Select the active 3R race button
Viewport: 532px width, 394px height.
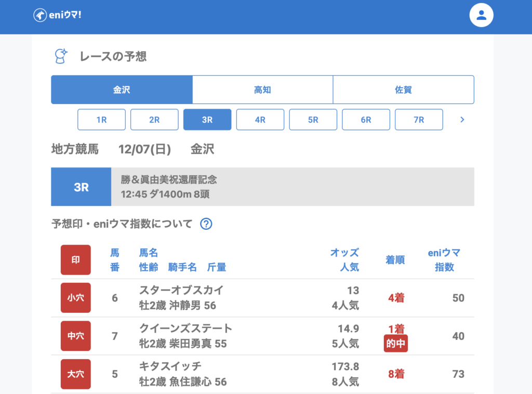(x=207, y=120)
